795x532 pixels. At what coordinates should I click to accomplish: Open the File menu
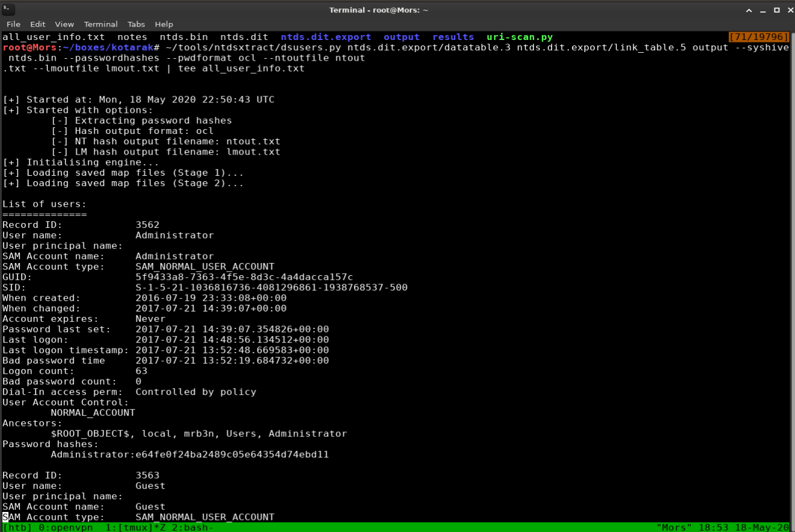point(13,24)
